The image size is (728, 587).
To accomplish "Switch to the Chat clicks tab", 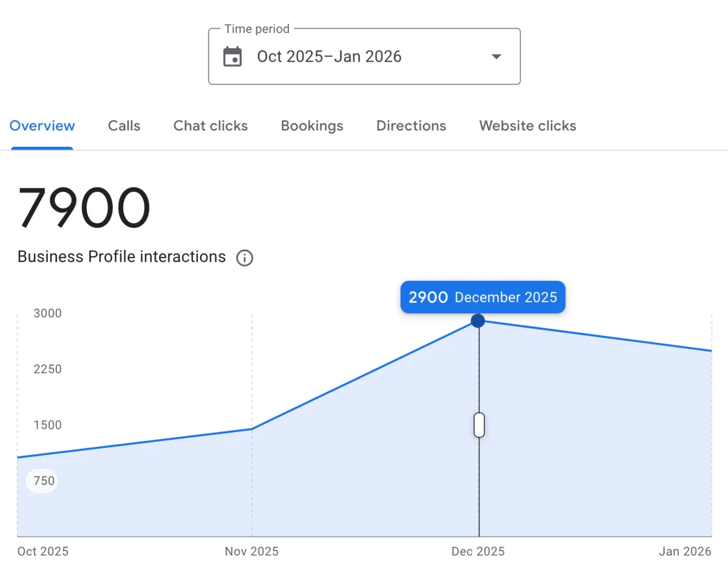I will (210, 126).
